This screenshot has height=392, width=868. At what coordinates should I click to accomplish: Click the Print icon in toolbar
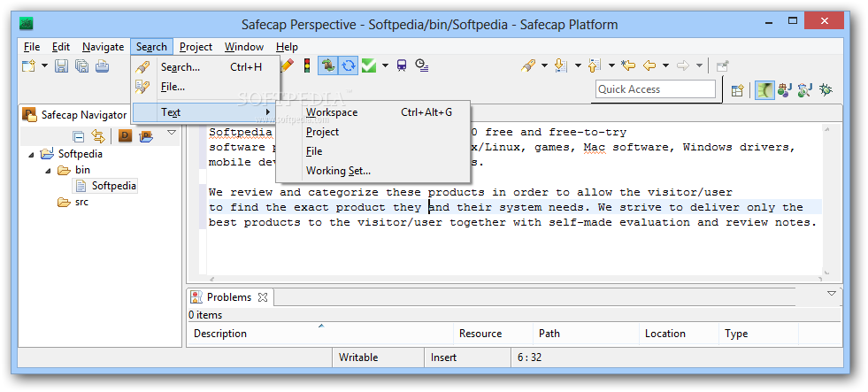102,66
